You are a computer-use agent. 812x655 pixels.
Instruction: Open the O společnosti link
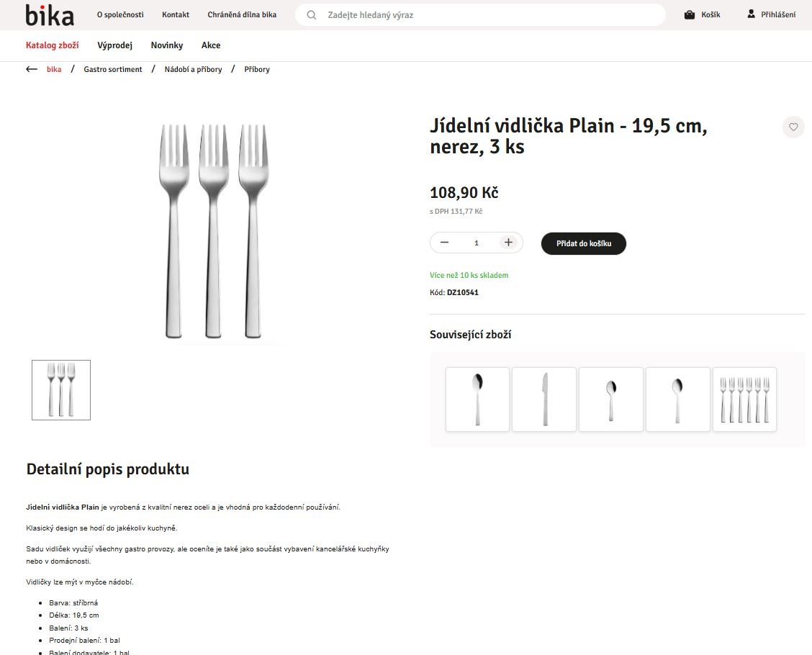(x=120, y=14)
